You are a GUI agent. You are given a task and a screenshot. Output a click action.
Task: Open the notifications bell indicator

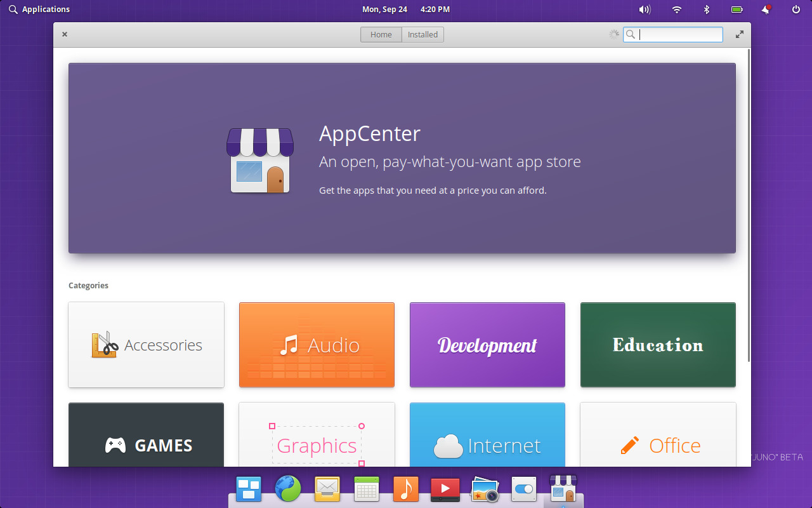point(766,10)
